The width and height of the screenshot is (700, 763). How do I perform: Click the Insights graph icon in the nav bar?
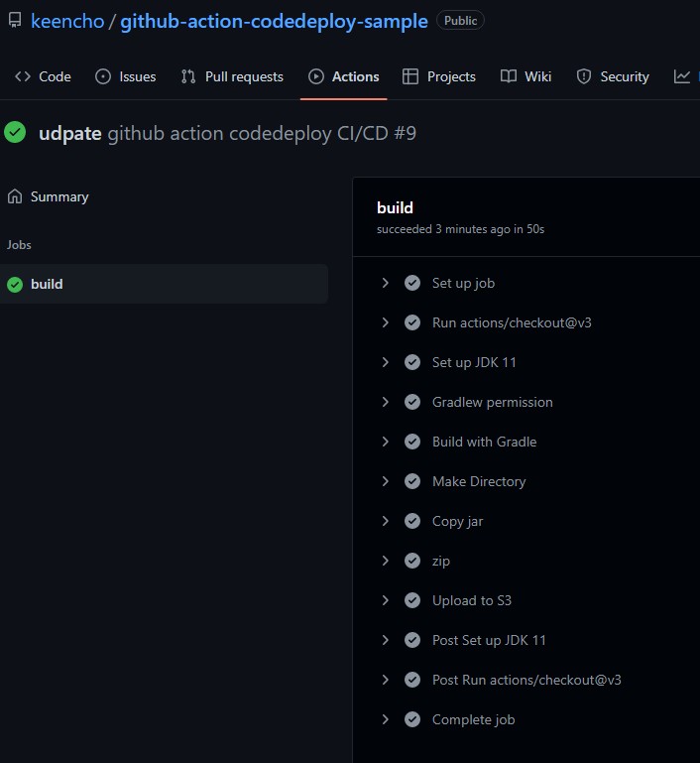tap(681, 76)
